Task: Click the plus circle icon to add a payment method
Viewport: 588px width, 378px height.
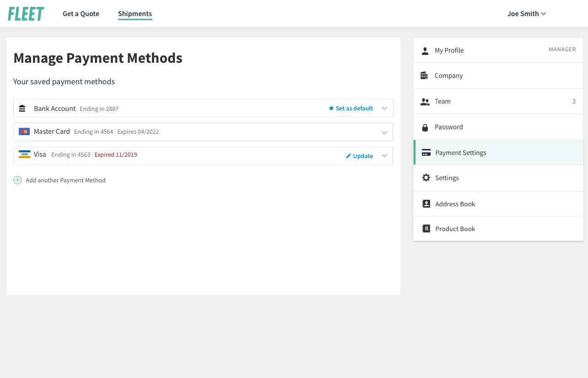Action: point(17,180)
